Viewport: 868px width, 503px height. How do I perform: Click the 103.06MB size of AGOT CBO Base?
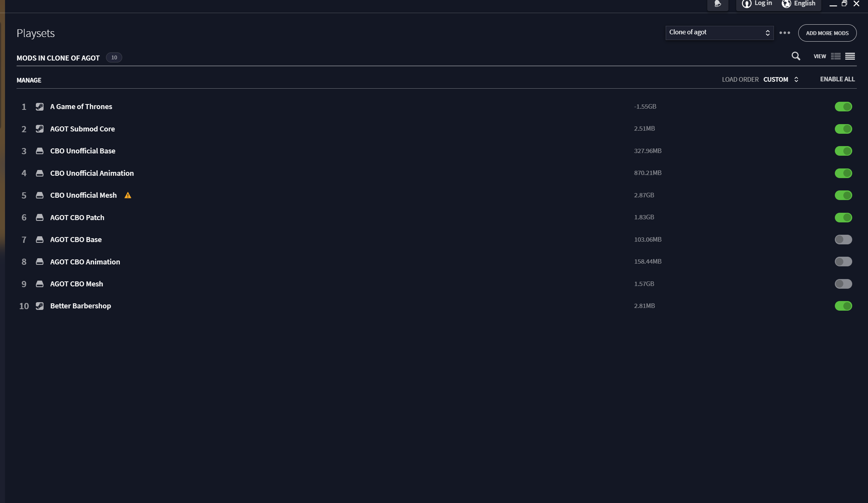coord(648,240)
